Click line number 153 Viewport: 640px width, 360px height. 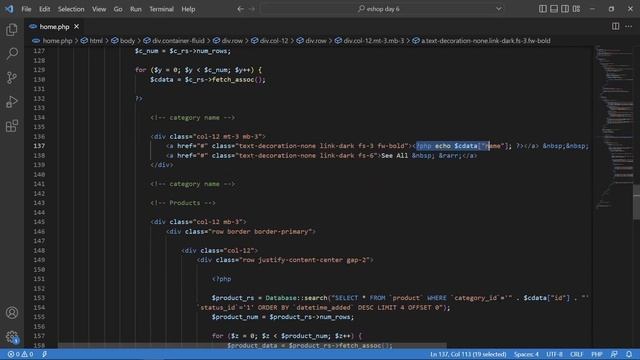pos(39,298)
